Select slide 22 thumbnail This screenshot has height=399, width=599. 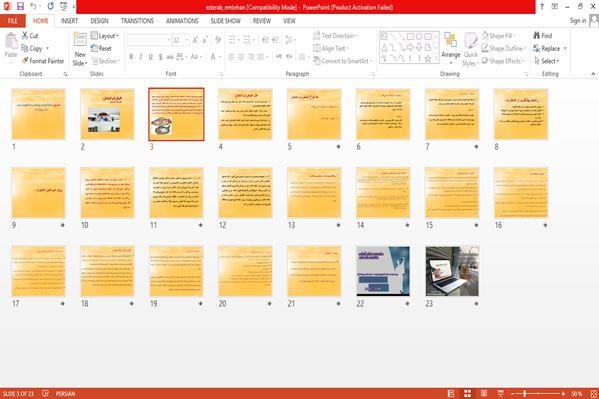point(383,271)
